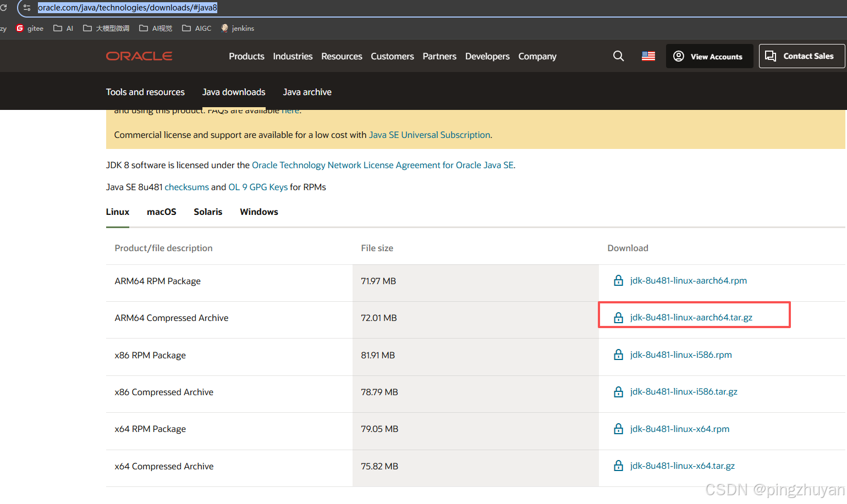847x504 pixels.
Task: Click the browser reload icon
Action: point(3,8)
